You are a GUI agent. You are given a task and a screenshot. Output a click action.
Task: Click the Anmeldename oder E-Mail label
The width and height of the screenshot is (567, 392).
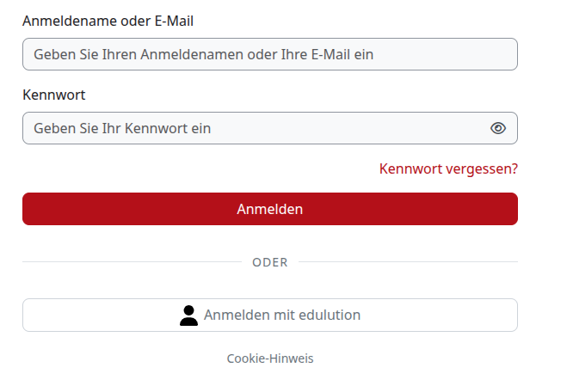coord(108,21)
